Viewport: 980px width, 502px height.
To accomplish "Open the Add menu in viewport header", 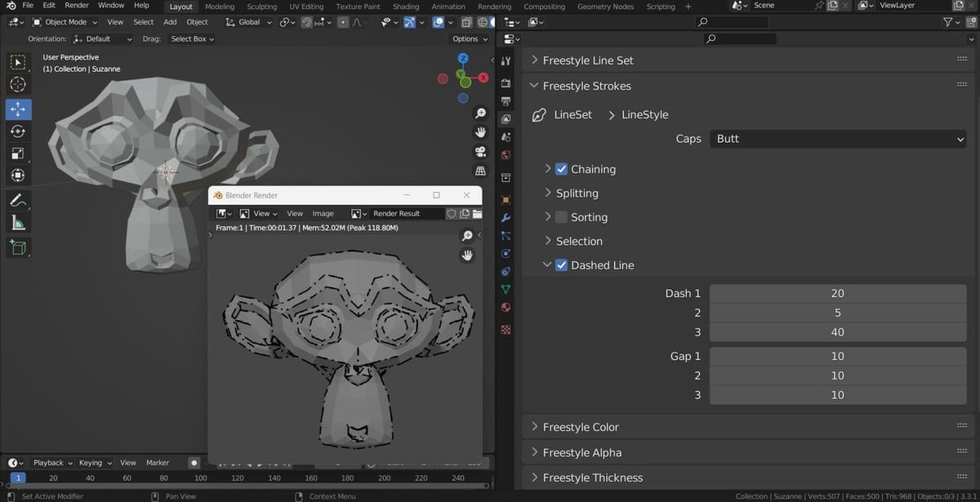I will click(170, 22).
